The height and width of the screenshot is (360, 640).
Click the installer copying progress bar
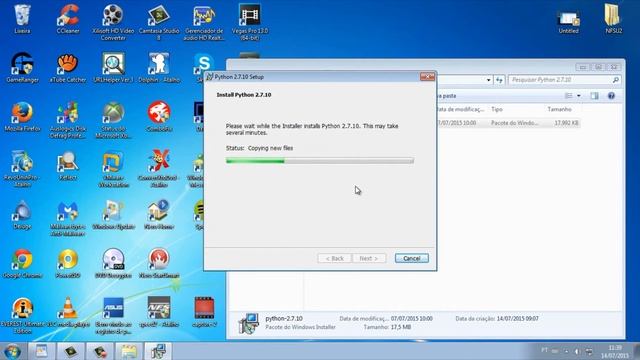(x=320, y=161)
